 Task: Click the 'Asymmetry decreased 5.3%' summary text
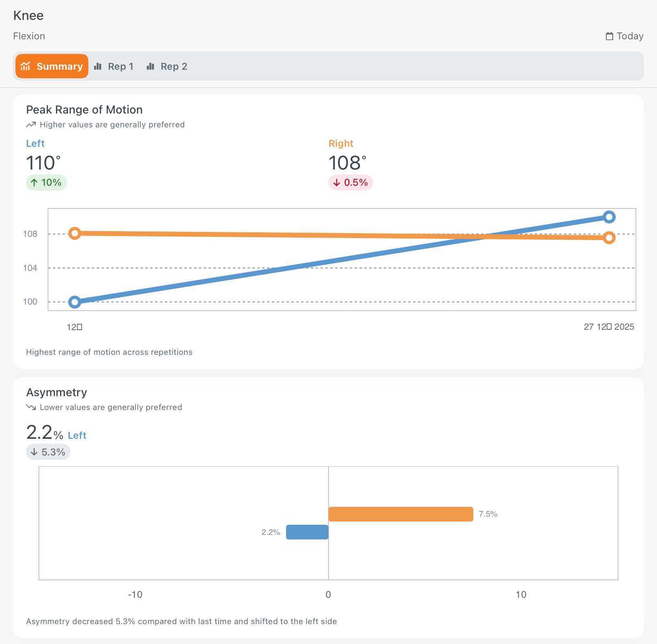tap(182, 621)
